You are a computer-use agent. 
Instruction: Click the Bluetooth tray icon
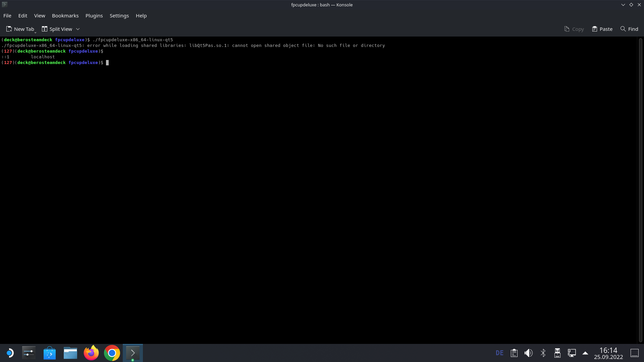pos(543,353)
